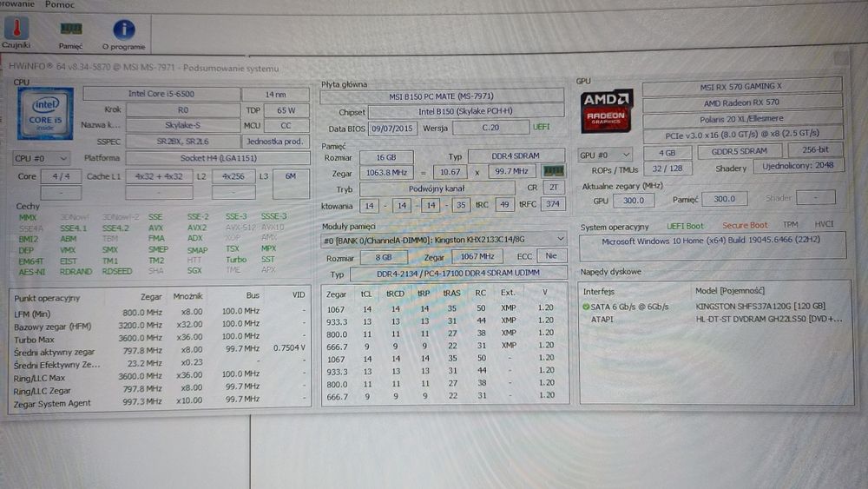Click the TDP 65 W value
The image size is (868, 489).
click(x=286, y=110)
